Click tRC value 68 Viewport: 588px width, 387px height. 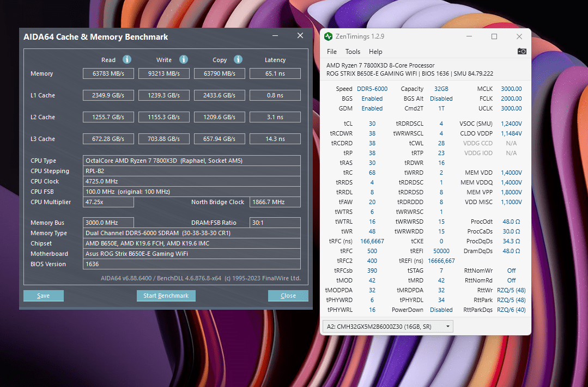[x=372, y=173]
